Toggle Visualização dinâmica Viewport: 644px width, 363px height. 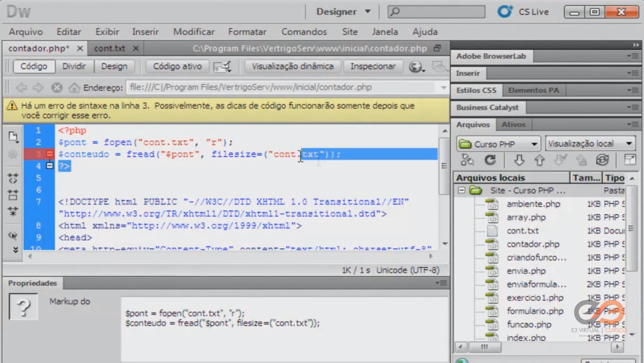click(293, 66)
